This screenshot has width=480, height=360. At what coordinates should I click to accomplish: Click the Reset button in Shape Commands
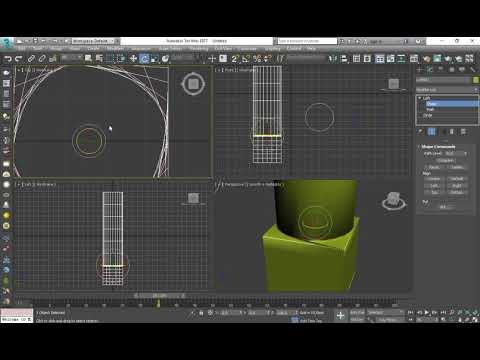point(434,167)
